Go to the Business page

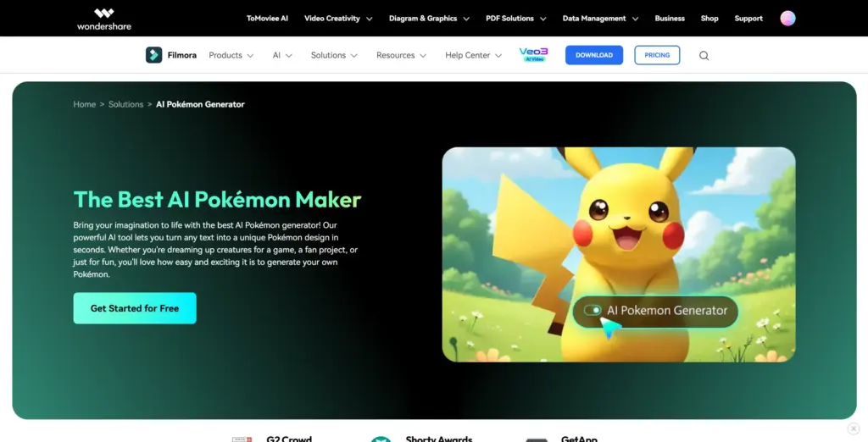[x=670, y=19]
